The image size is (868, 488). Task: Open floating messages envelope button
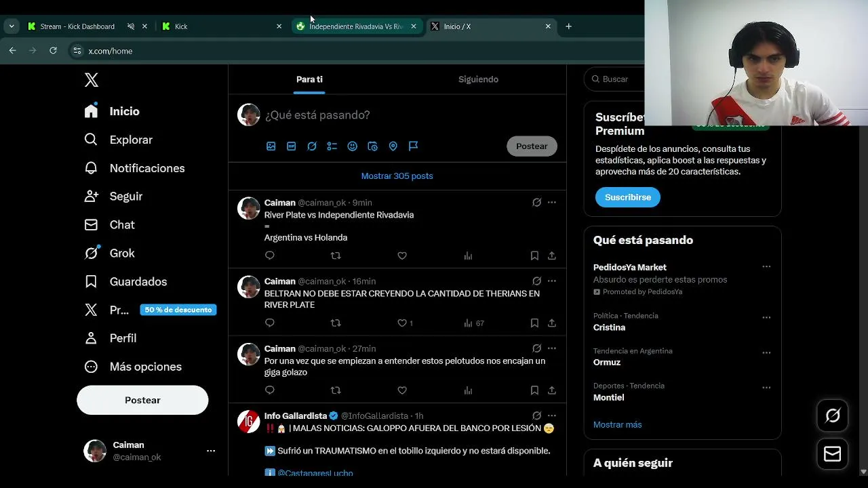pyautogui.click(x=833, y=454)
